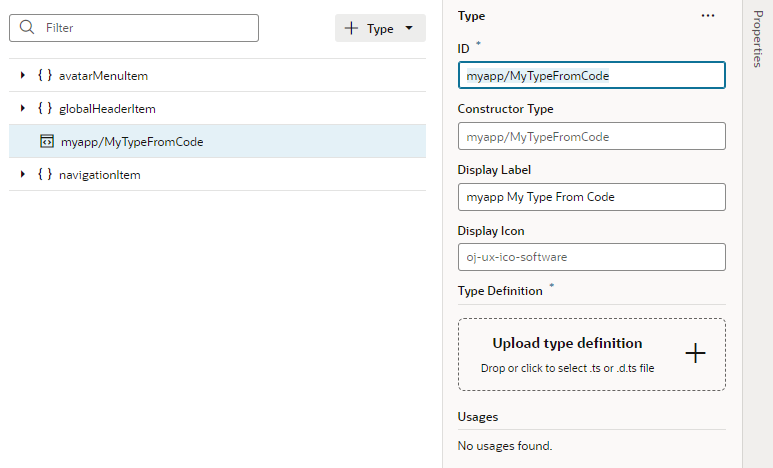Click code type icon of myapp/MyTypeFromCode
This screenshot has width=773, height=468.
click(47, 142)
